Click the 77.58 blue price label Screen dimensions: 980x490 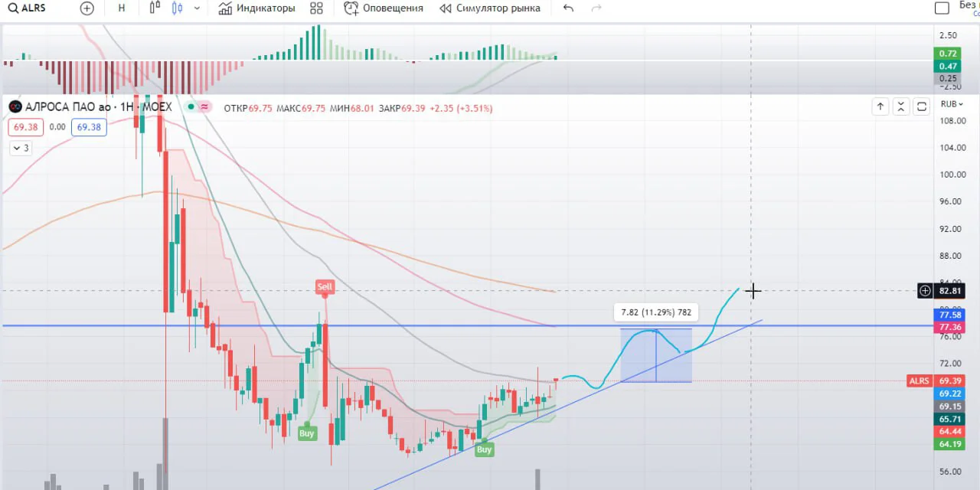949,315
